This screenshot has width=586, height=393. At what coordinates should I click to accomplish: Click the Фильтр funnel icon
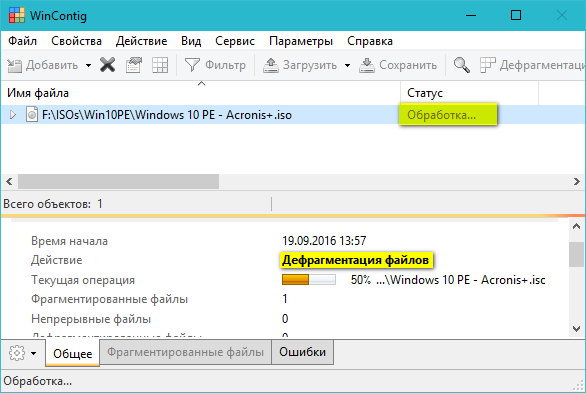click(192, 65)
